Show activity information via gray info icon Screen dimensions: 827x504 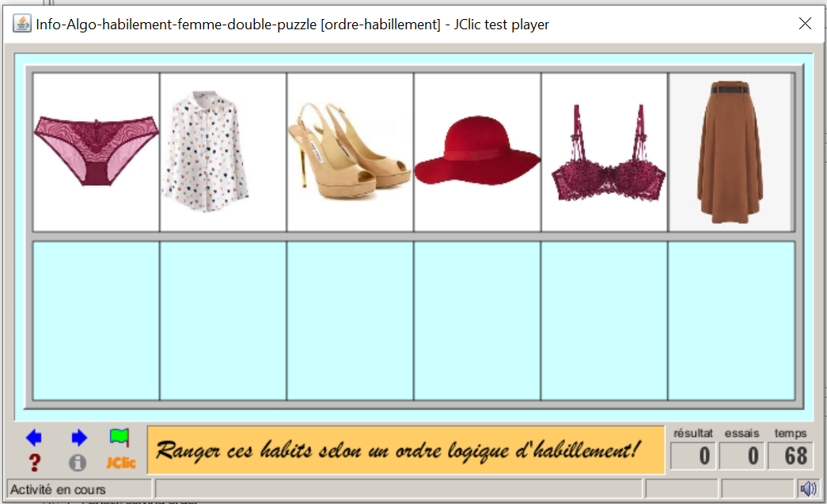coord(78,463)
